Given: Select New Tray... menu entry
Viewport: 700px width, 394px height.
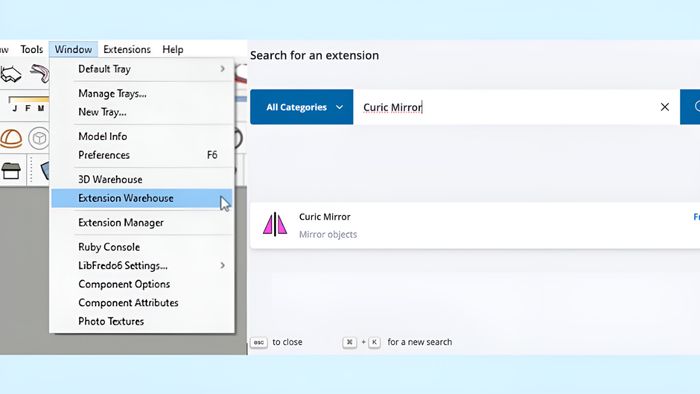Looking at the screenshot, I should (x=142, y=112).
